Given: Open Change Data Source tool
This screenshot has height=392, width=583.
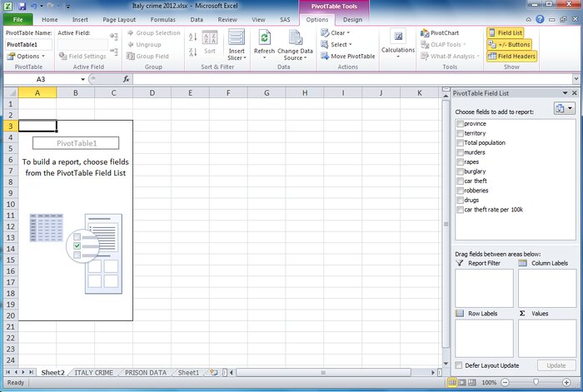Looking at the screenshot, I should point(294,42).
